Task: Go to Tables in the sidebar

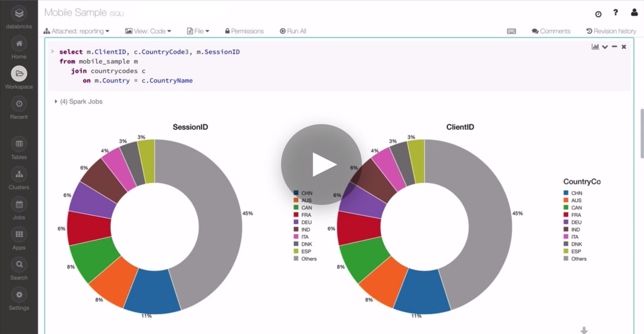Action: click(x=19, y=144)
